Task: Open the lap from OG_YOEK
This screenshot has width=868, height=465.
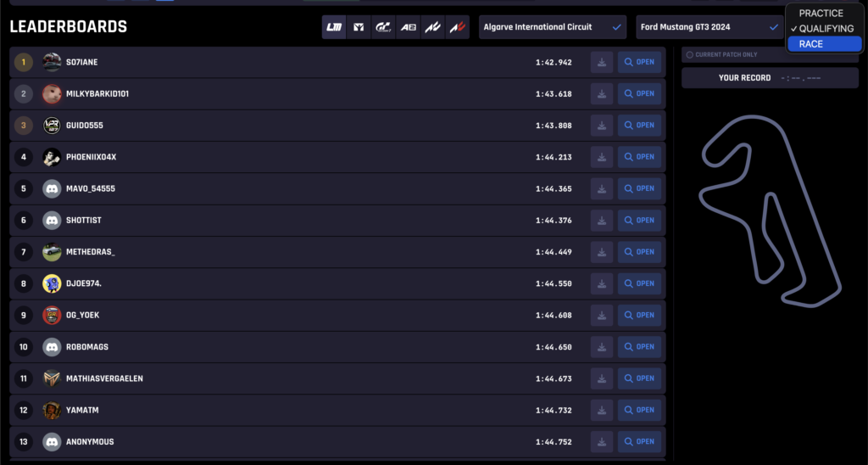Action: 639,315
